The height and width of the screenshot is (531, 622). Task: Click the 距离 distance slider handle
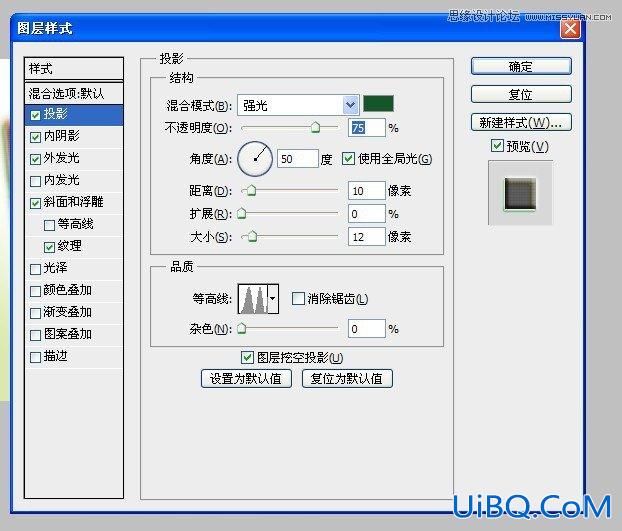251,190
